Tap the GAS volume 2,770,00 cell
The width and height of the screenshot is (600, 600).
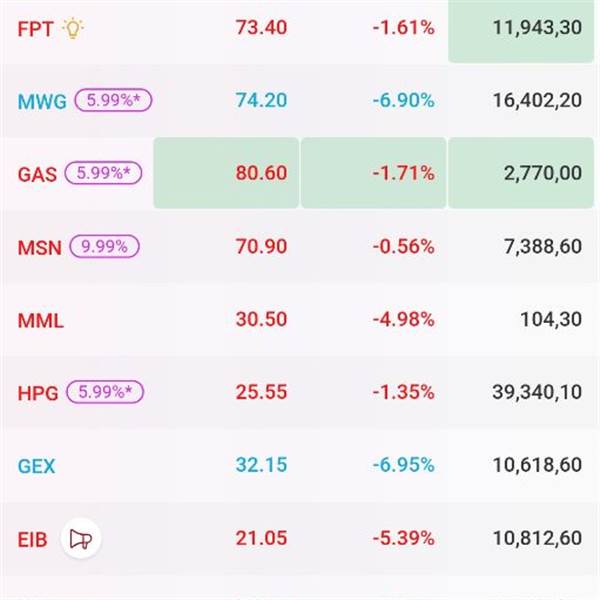(523, 173)
